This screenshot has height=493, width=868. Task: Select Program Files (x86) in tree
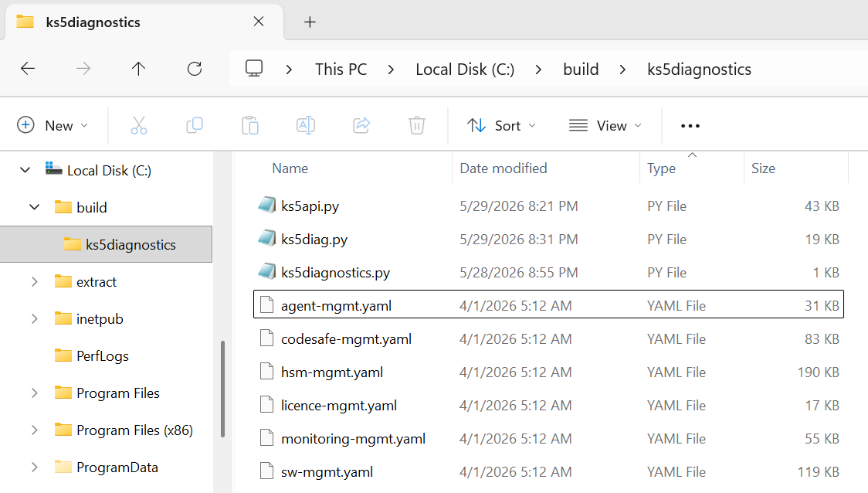click(x=134, y=430)
